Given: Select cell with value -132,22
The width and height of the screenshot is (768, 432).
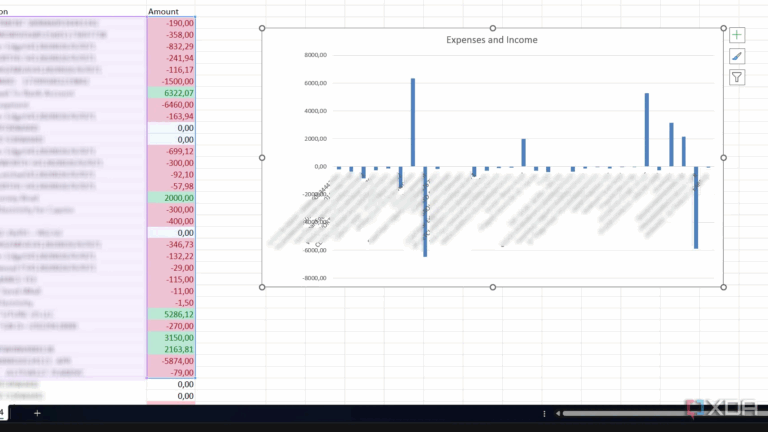Looking at the screenshot, I should tap(171, 256).
